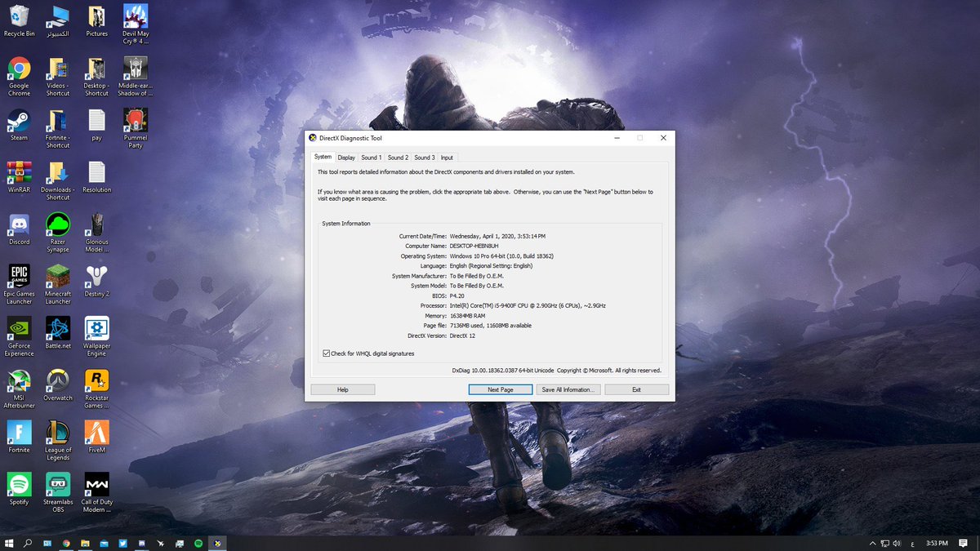This screenshot has height=551, width=980.
Task: Select the Pummel Party desktop icon
Action: [136, 129]
